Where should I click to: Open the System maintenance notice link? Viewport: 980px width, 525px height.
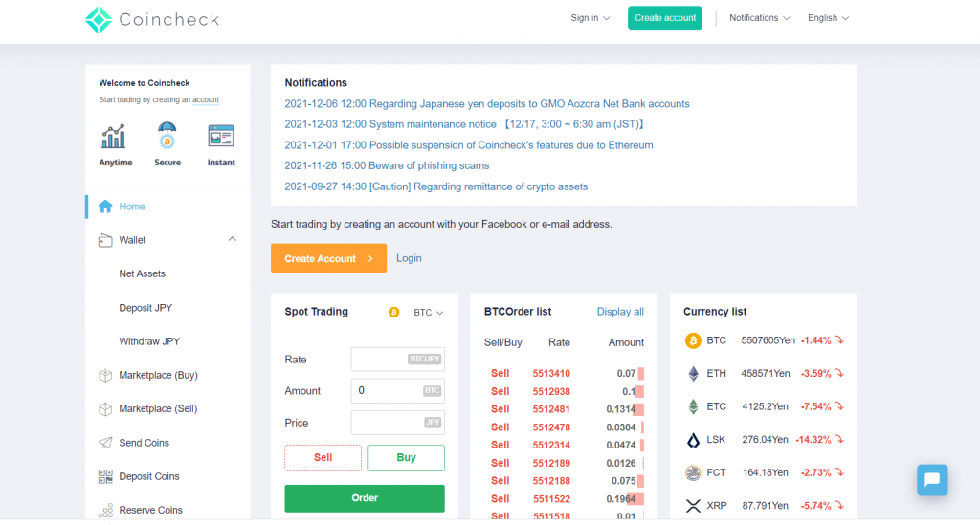[464, 124]
